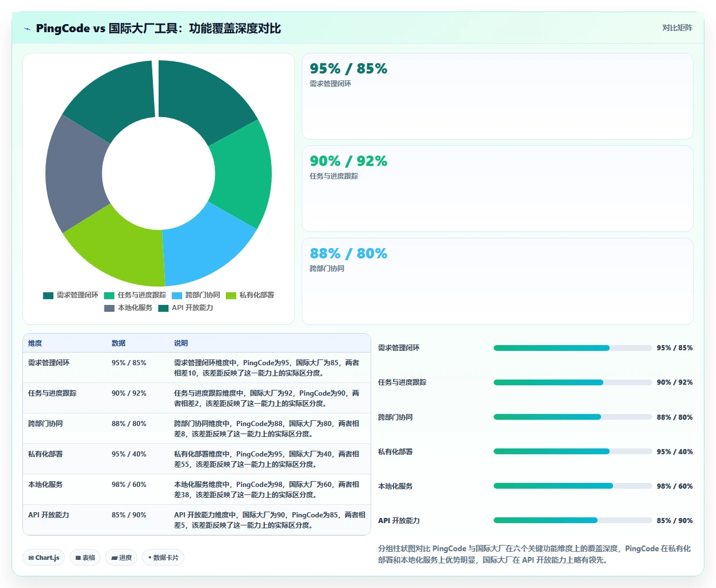Click the 90% / 92% table value

pyautogui.click(x=129, y=393)
